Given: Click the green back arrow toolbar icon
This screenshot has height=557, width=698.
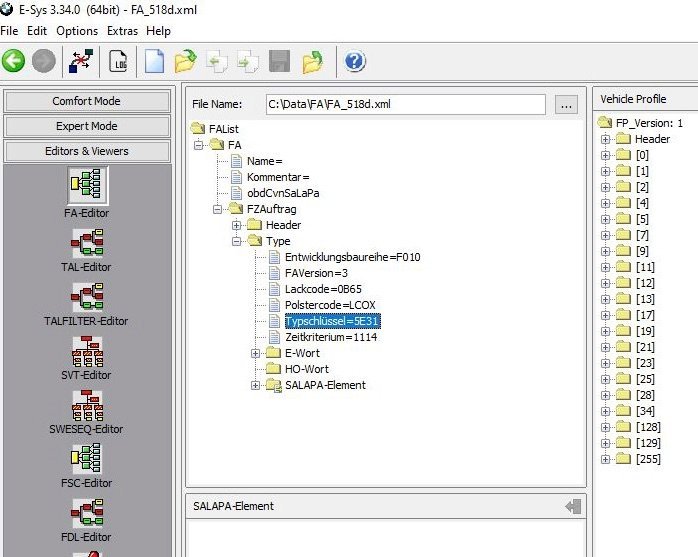Looking at the screenshot, I should [x=14, y=62].
